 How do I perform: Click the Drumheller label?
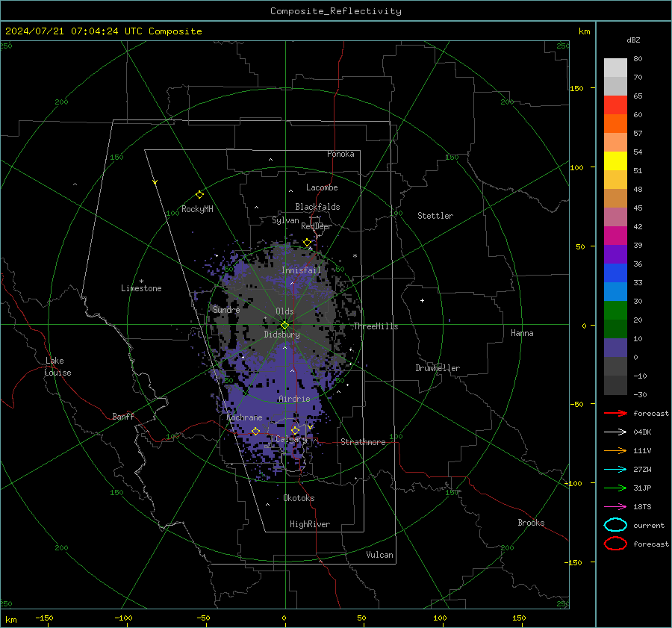coord(438,368)
